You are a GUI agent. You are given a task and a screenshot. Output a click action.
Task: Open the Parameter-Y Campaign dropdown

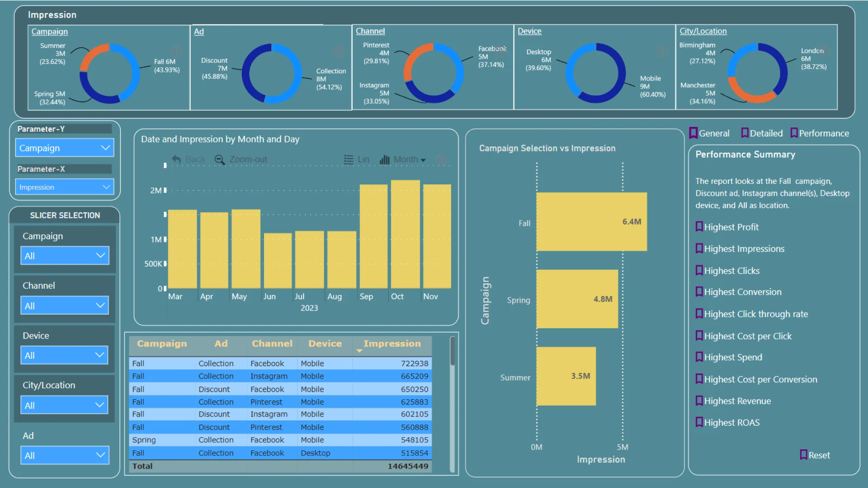65,148
